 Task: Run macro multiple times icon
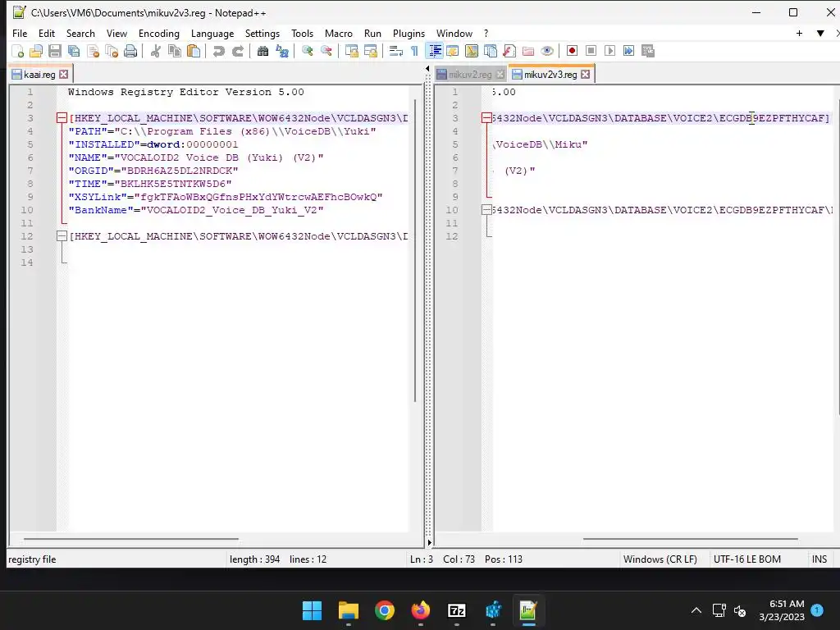point(628,51)
